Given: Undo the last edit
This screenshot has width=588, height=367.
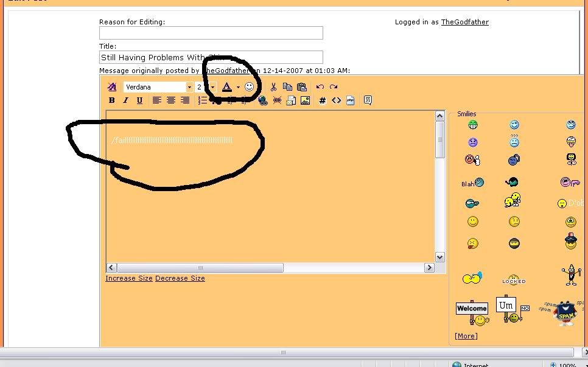Looking at the screenshot, I should click(320, 87).
